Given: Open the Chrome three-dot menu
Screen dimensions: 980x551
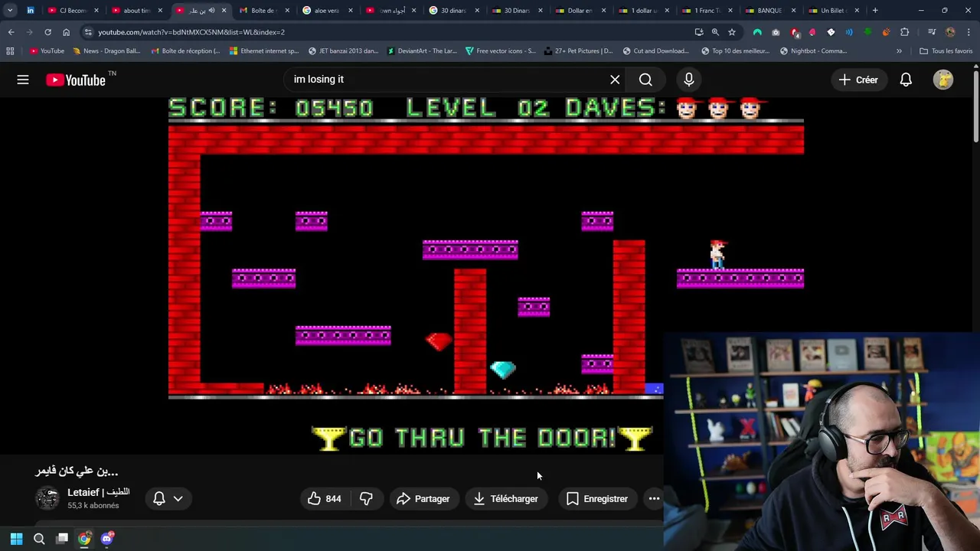Looking at the screenshot, I should [969, 32].
